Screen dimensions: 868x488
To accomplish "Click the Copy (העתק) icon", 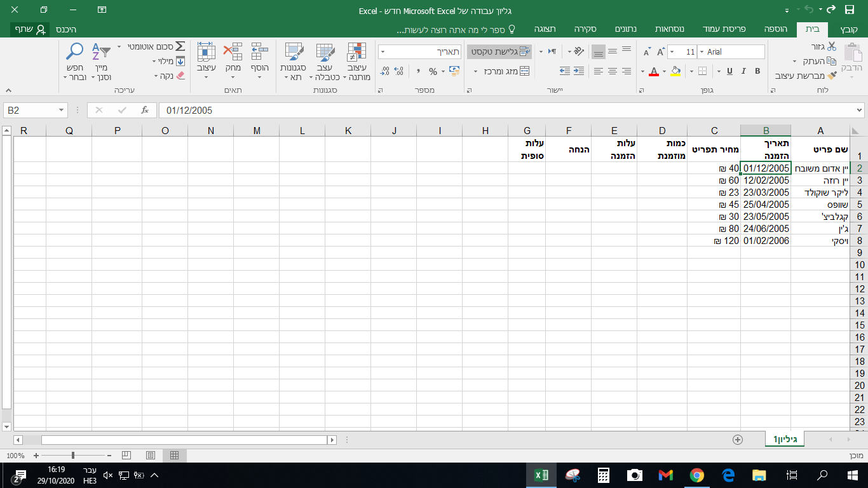I will point(832,61).
